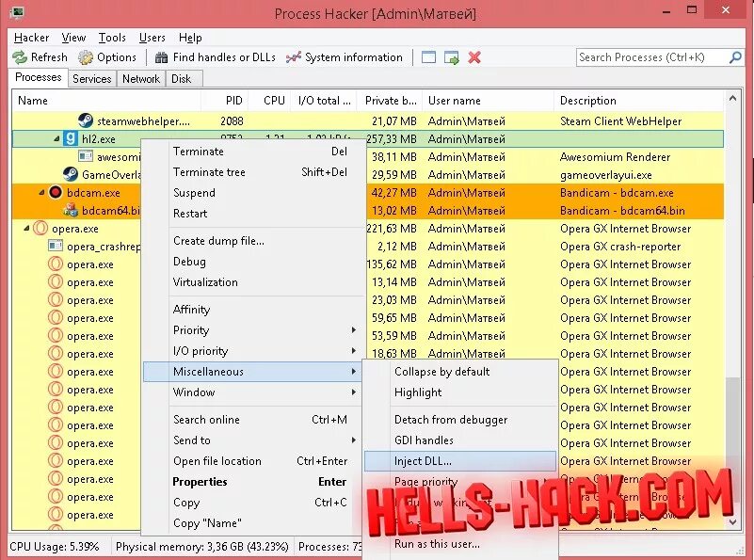The image size is (754, 560).
Task: Select Affinity in the context menu
Action: point(254,310)
